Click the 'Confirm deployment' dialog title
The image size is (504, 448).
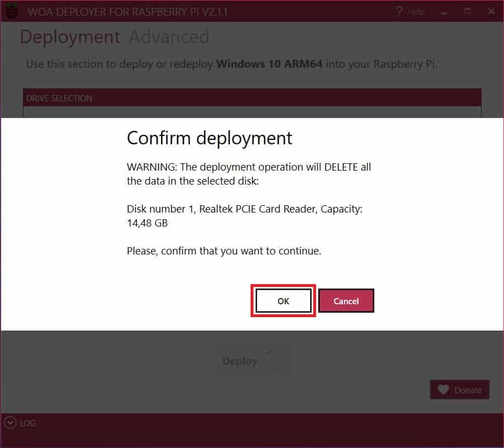click(x=210, y=138)
